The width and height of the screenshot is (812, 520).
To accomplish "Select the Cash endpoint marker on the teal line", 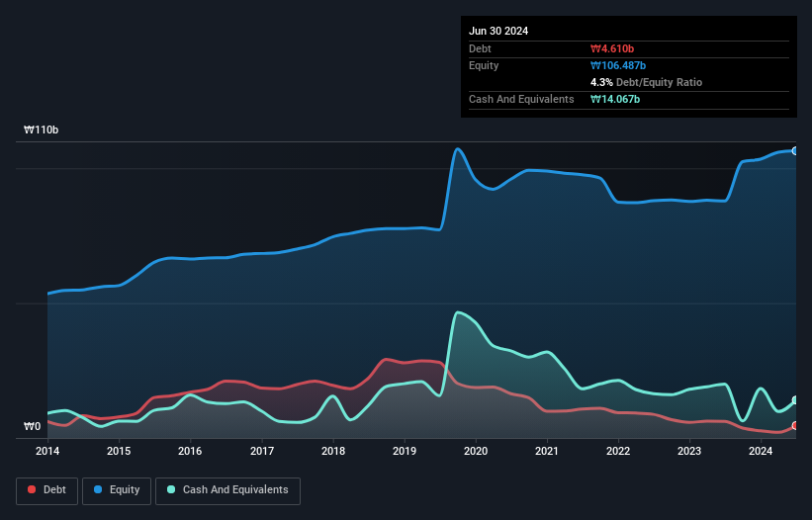I will [x=795, y=400].
